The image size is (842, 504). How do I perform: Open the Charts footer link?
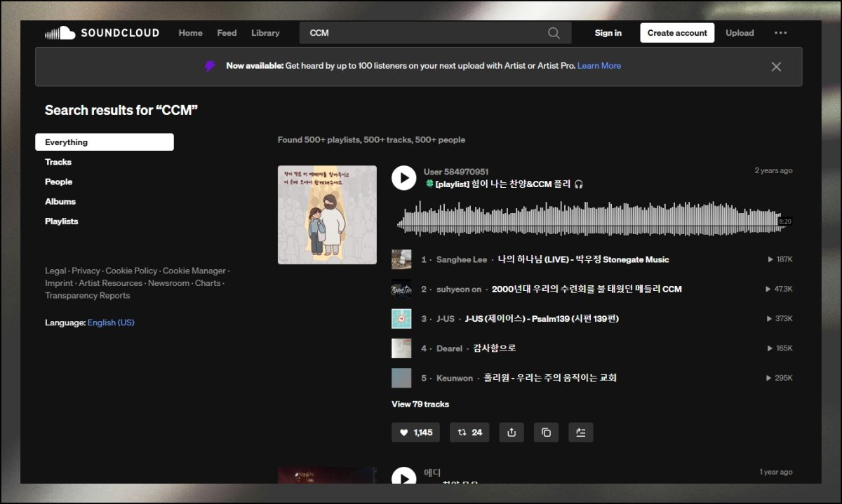click(208, 283)
